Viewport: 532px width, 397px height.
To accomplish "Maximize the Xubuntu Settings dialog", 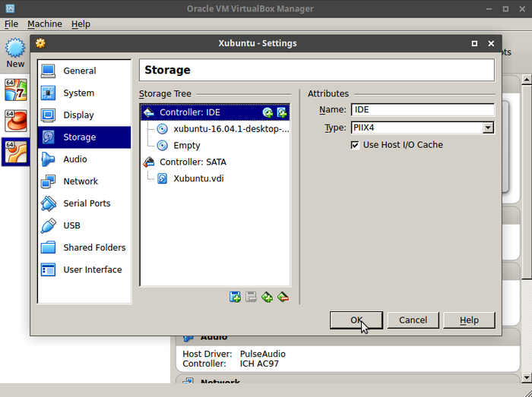I will point(474,43).
